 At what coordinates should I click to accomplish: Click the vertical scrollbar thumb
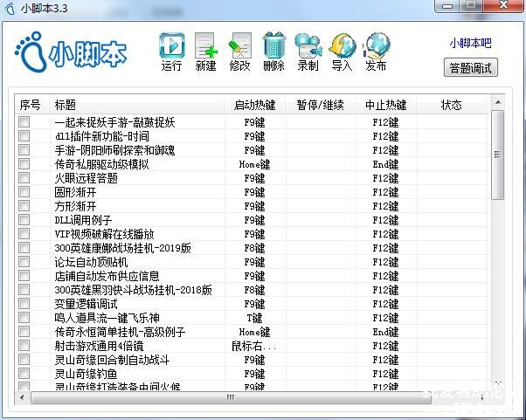point(498,155)
